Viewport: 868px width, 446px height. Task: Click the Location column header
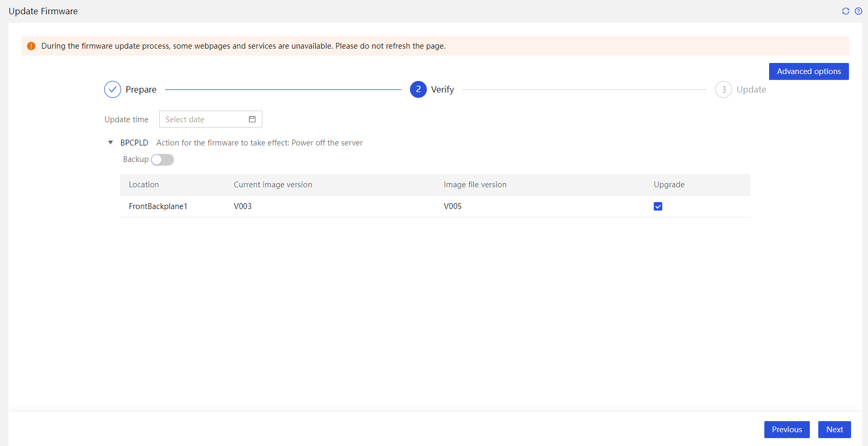click(x=144, y=185)
